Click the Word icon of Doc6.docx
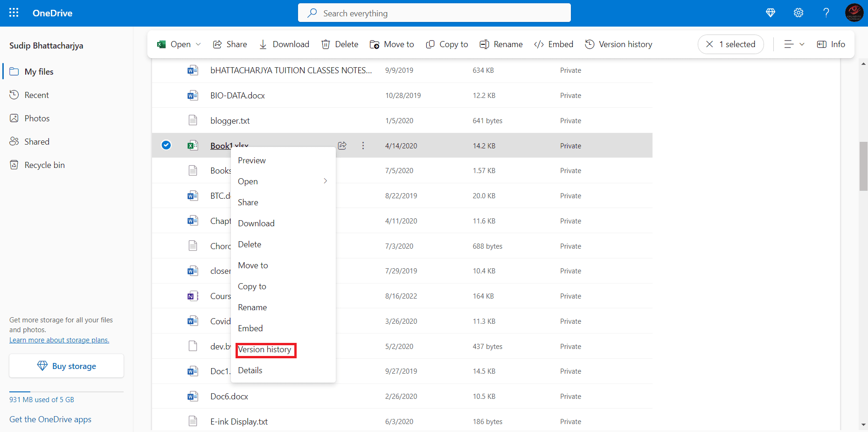Screen dimensions: 868x432 (x=193, y=397)
